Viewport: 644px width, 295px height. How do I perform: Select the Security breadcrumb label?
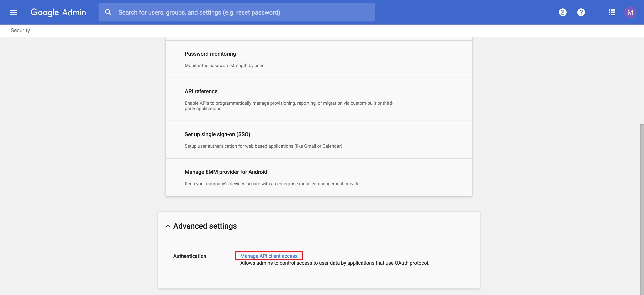coord(20,30)
